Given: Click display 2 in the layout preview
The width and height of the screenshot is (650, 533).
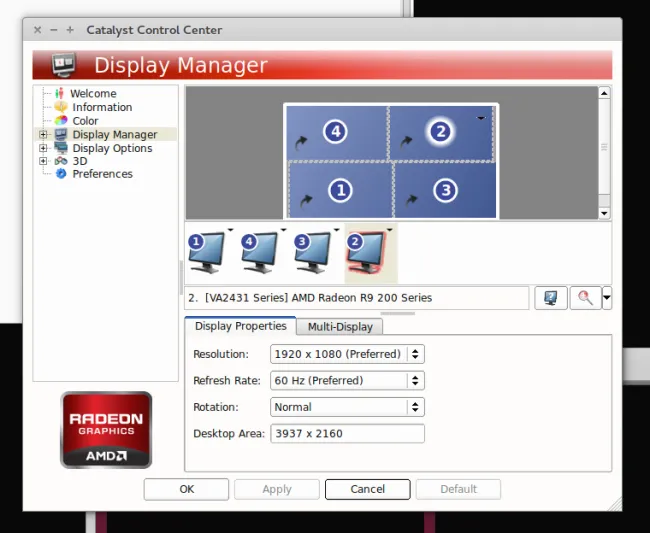Looking at the screenshot, I should tap(441, 133).
